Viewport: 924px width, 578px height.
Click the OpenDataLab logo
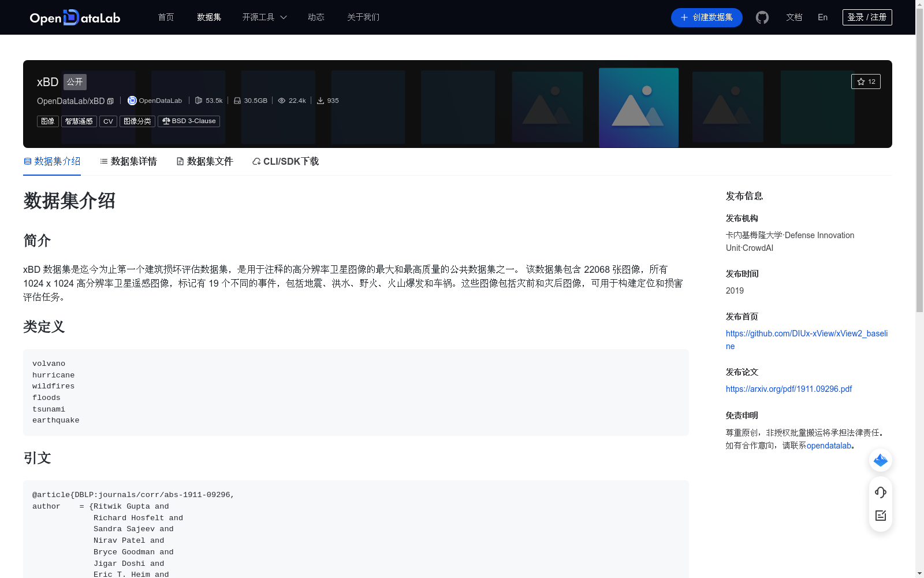[x=75, y=17]
